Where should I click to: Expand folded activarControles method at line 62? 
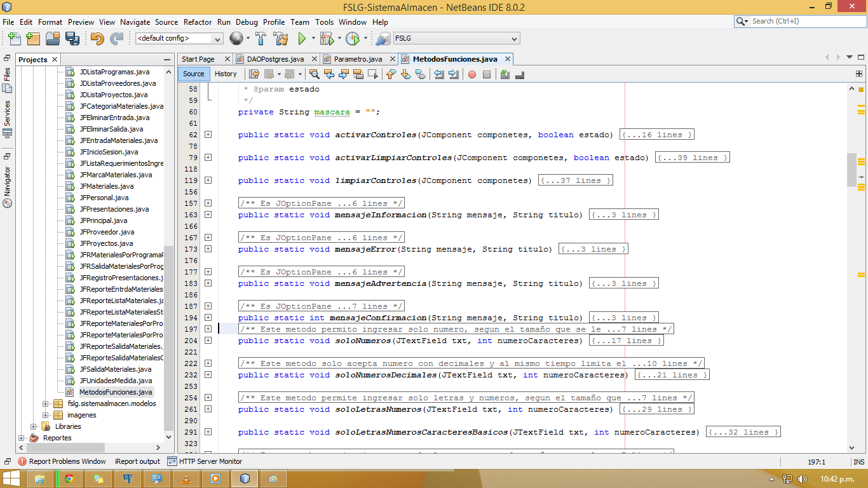point(208,135)
